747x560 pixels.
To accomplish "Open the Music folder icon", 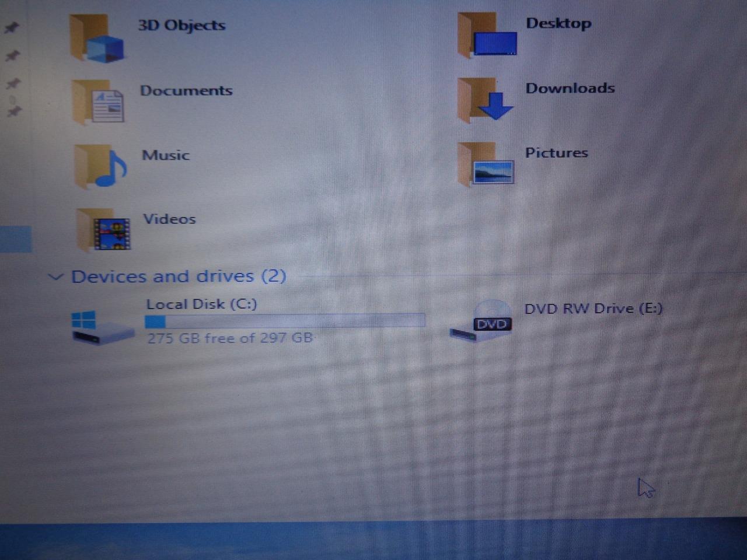I will pyautogui.click(x=100, y=167).
